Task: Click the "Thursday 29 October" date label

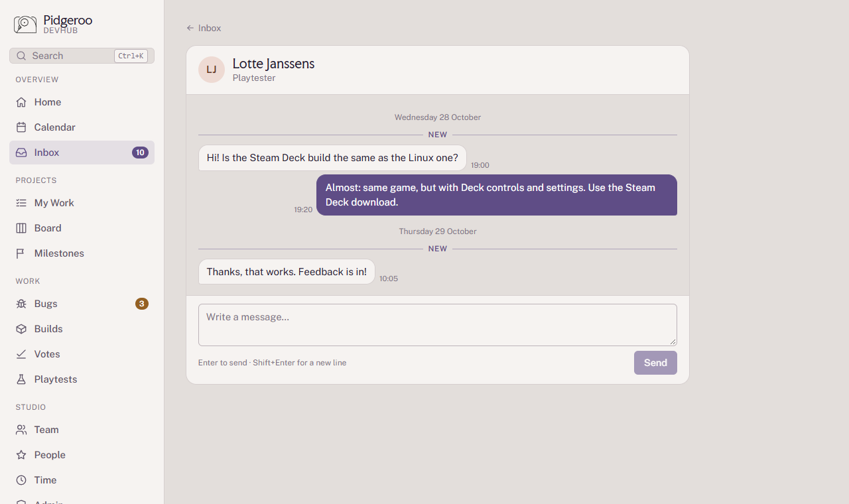Action: tap(438, 231)
